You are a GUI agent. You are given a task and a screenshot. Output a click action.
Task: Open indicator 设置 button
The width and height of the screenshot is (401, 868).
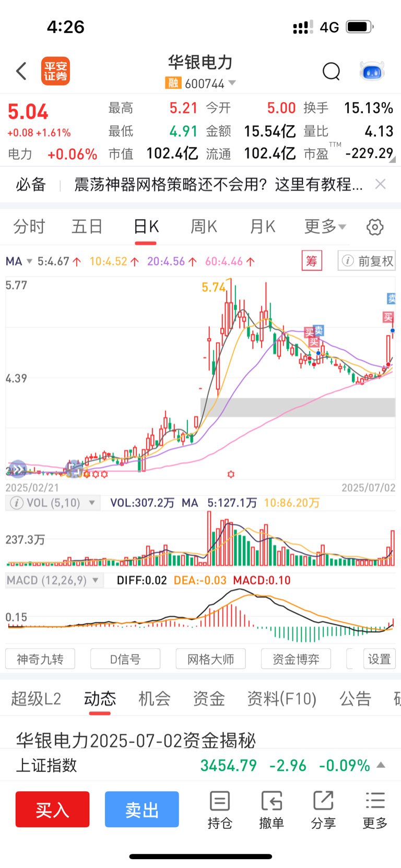[380, 659]
